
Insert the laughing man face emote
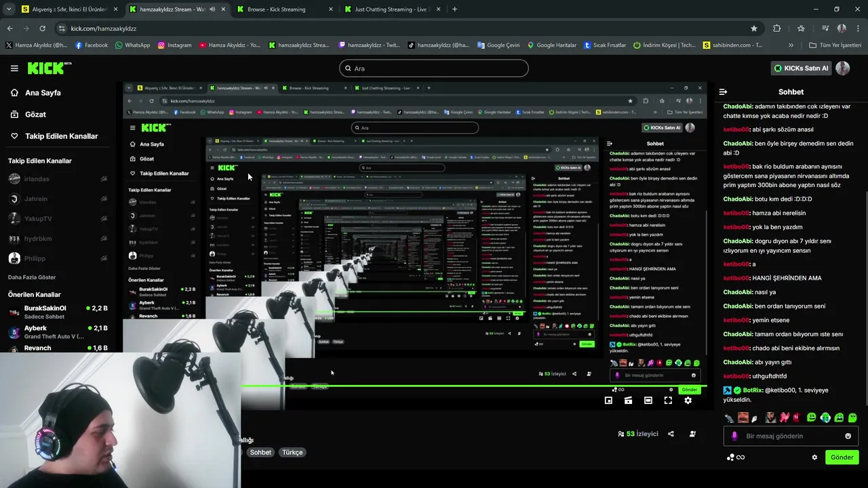pos(743,418)
